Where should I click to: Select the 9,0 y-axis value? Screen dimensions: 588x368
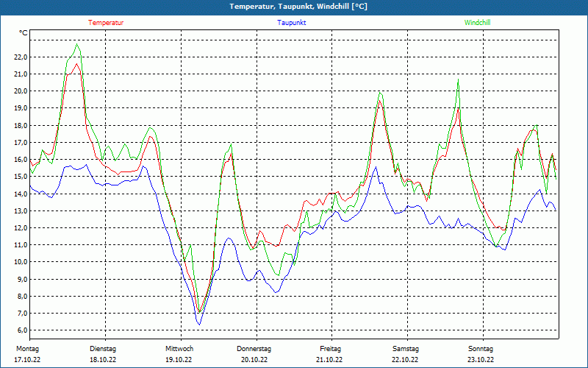[23, 279]
